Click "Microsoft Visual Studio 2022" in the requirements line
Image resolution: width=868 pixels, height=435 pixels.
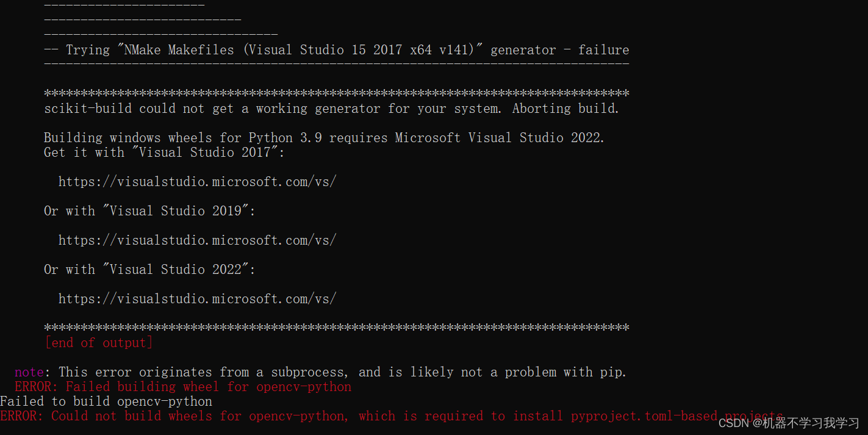pos(499,138)
